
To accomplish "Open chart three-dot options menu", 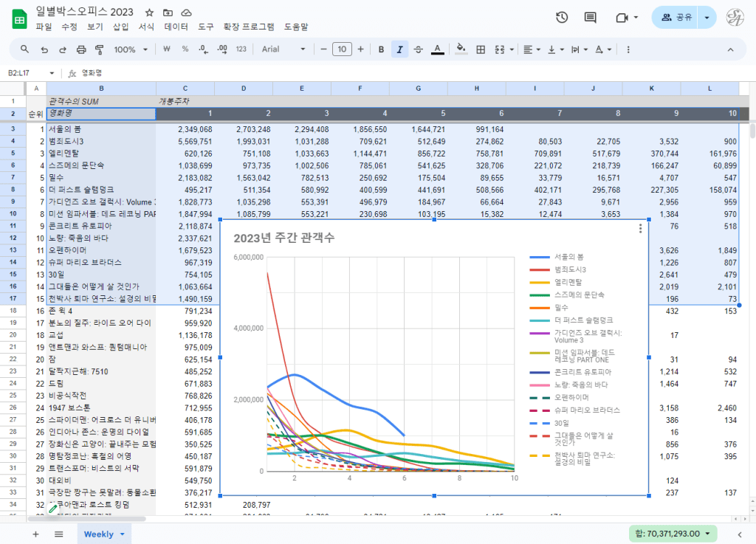I will coord(640,229).
